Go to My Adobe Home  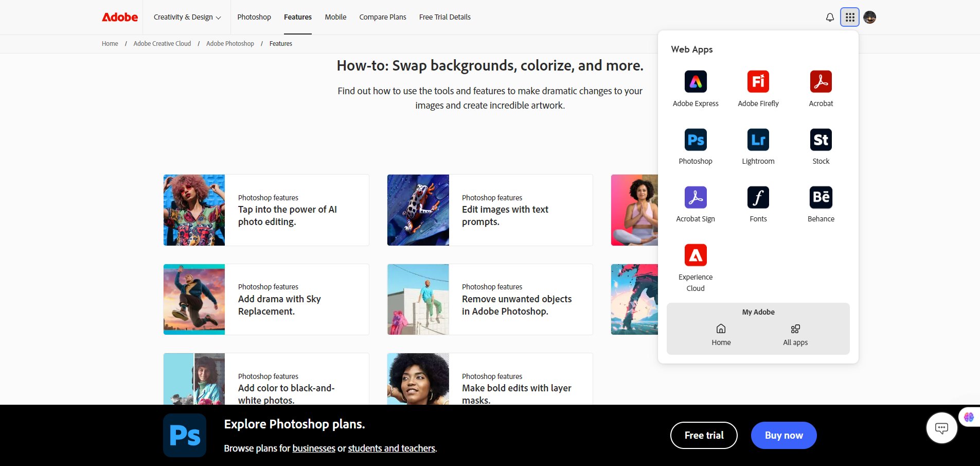[721, 335]
